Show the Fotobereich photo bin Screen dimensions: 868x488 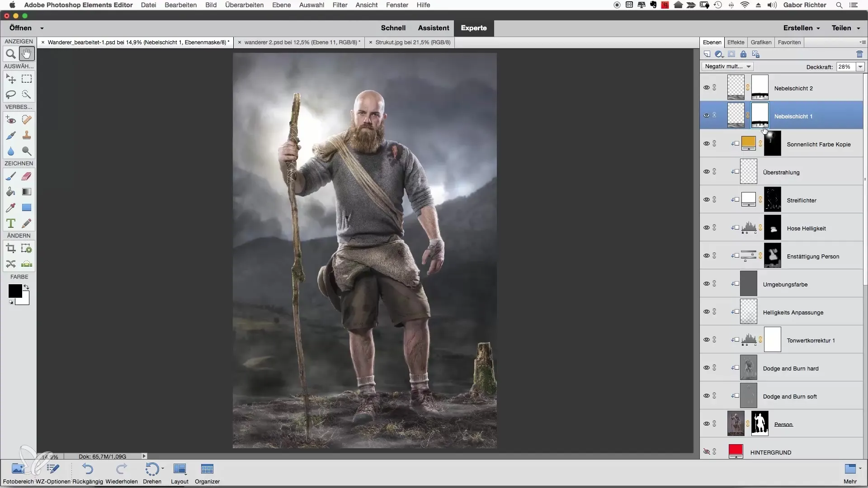(19, 473)
